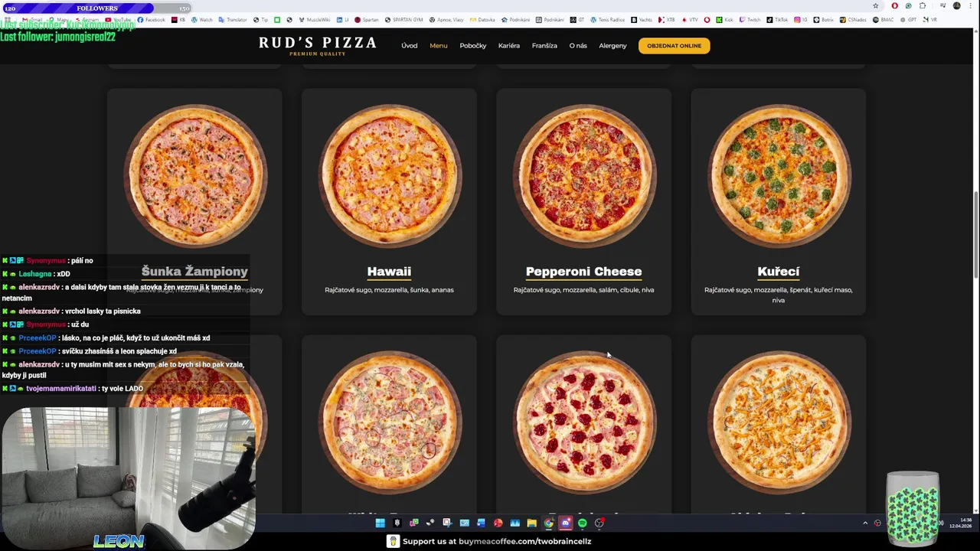Click the pizza with ham and onion rings
The width and height of the screenshot is (980, 551).
coord(389,422)
